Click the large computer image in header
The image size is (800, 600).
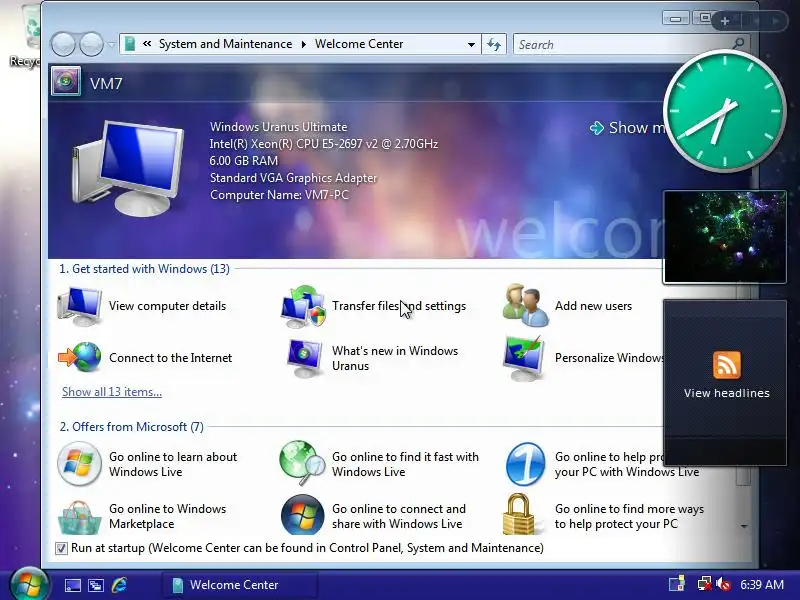coord(128,168)
